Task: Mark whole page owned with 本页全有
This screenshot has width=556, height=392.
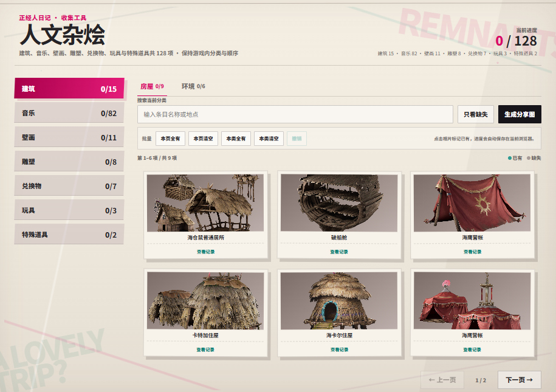Action: (x=170, y=139)
